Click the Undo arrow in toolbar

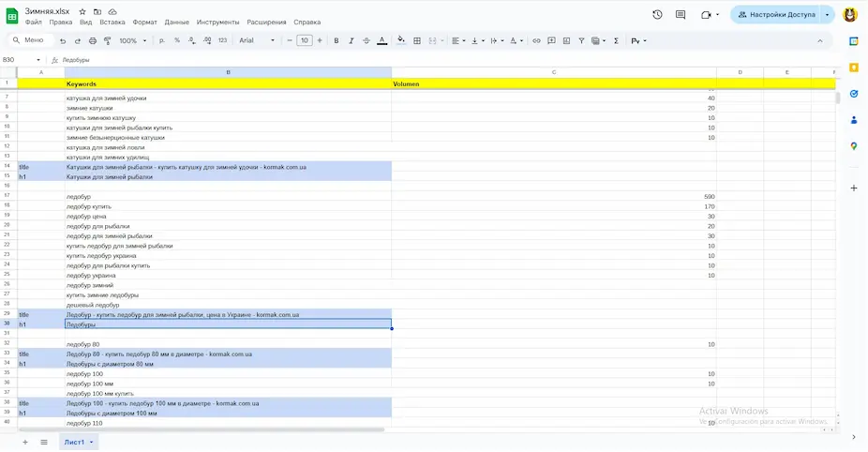(63, 41)
